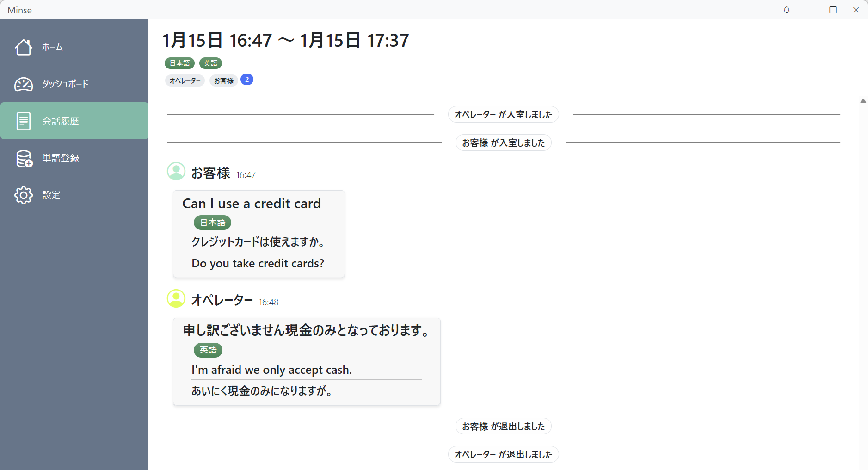
Task: Click the blue participant count badge
Action: click(247, 80)
